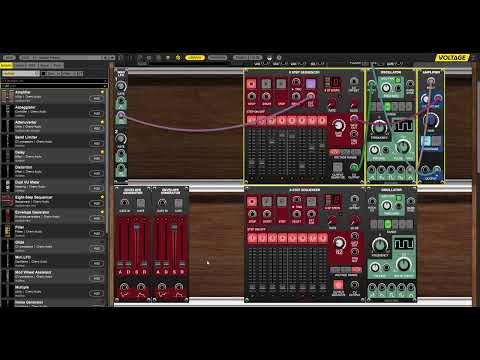Click the stop jack on upper rack sequencer
The height and width of the screenshot is (360, 480).
click(252, 96)
